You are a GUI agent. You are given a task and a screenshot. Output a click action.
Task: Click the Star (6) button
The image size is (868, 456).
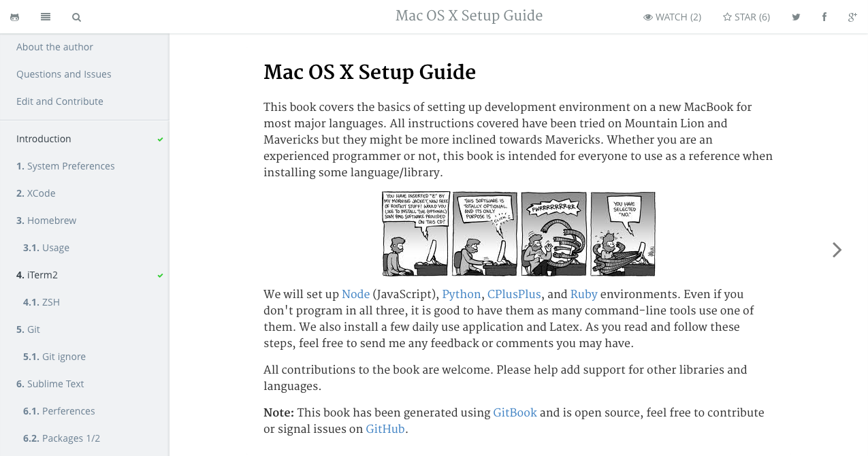pos(746,17)
